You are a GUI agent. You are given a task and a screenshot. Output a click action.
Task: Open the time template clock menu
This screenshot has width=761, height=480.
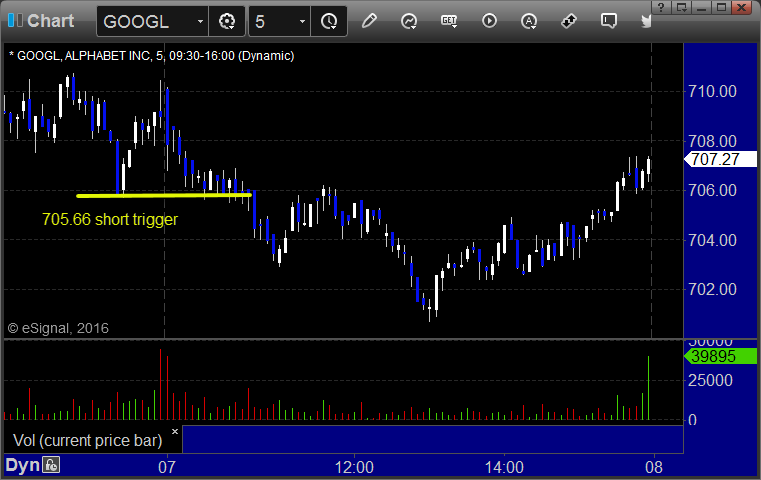(329, 21)
